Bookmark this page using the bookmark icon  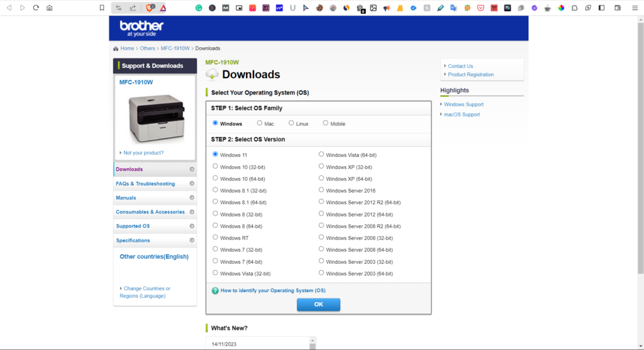[x=102, y=8]
